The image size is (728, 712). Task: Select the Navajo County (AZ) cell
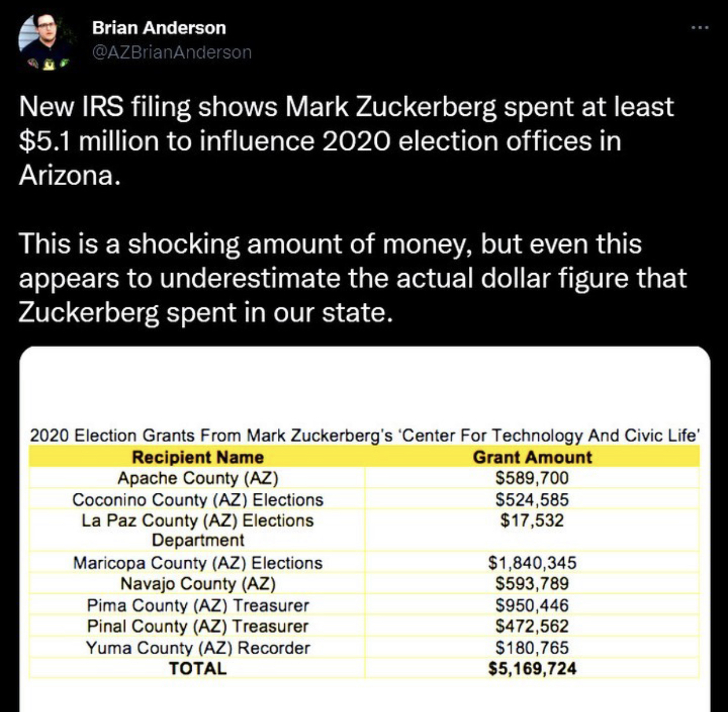[198, 584]
